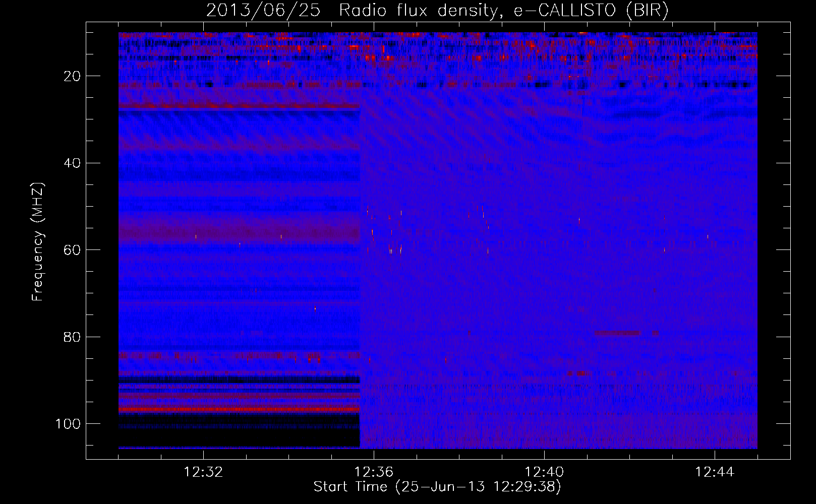The height and width of the screenshot is (504, 816).
Task: Click the plot title text '2013/06/25 Radio flux density'
Action: 352,10
